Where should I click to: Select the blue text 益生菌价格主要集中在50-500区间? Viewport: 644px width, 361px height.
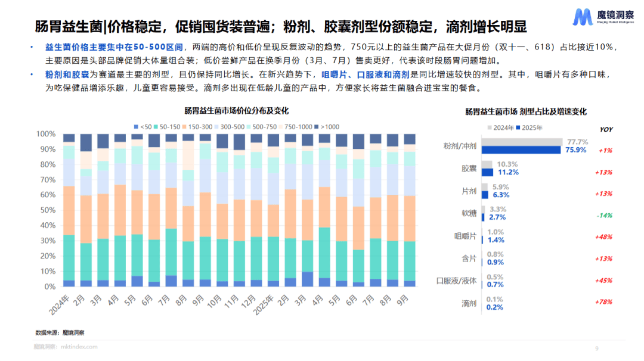point(114,47)
